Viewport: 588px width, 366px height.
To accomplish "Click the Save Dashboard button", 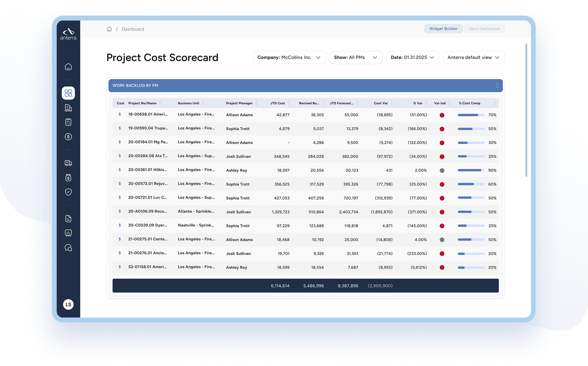I will (x=484, y=29).
